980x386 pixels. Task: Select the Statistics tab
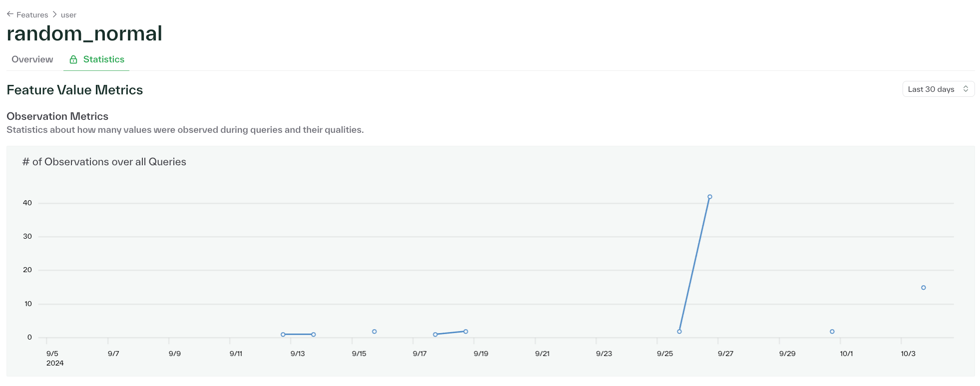(x=103, y=59)
